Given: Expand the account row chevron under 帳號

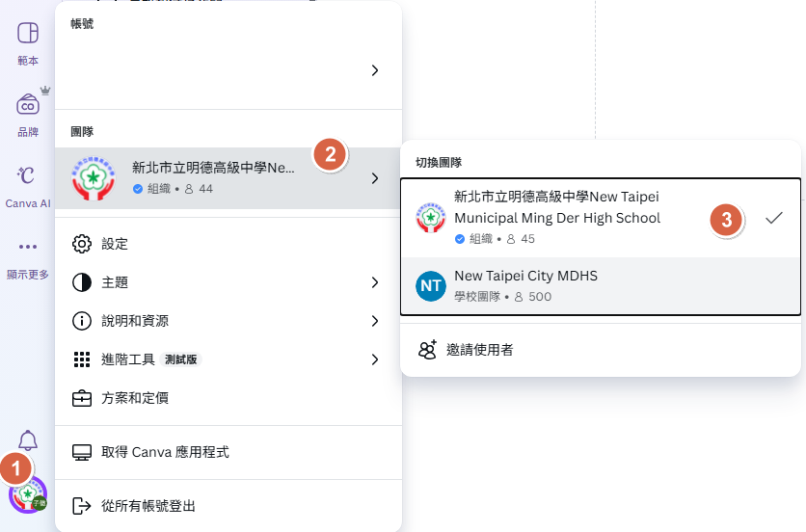Looking at the screenshot, I should (375, 70).
